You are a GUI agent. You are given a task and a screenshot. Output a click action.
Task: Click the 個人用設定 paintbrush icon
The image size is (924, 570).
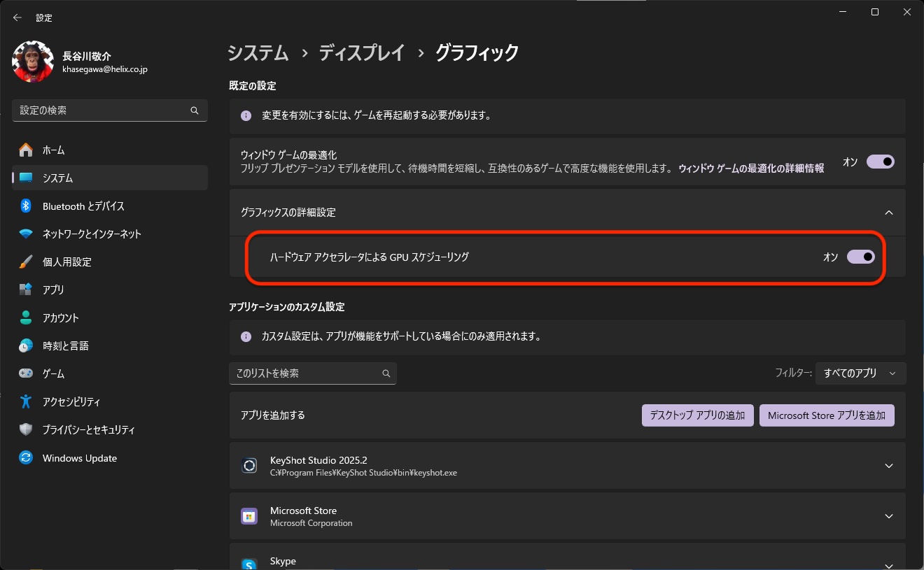(x=26, y=262)
